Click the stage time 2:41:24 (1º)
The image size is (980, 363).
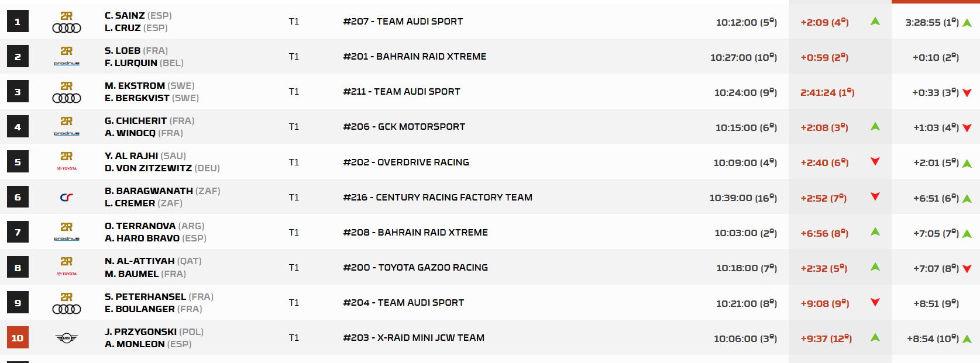(827, 92)
